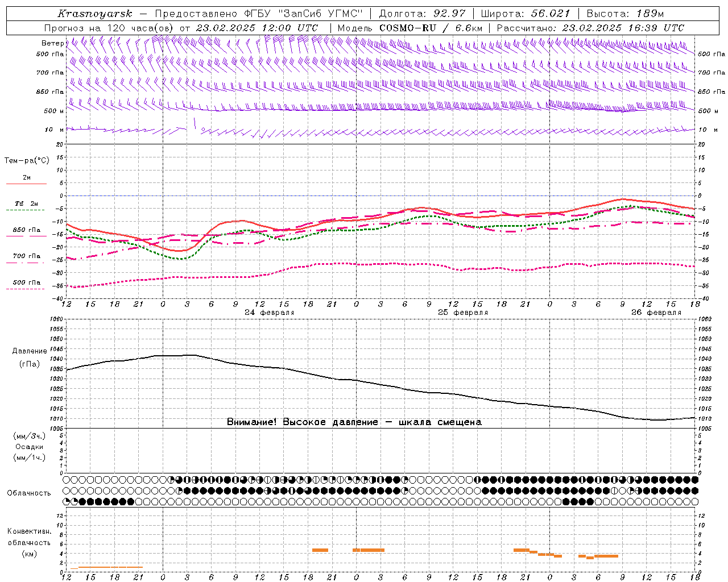728x582 pixels.
Task: Click the -40 value on left temperature axis
Action: pyautogui.click(x=59, y=298)
